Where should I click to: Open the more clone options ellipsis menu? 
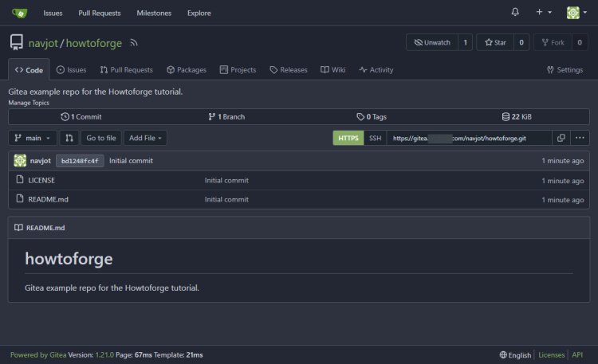pyautogui.click(x=580, y=138)
